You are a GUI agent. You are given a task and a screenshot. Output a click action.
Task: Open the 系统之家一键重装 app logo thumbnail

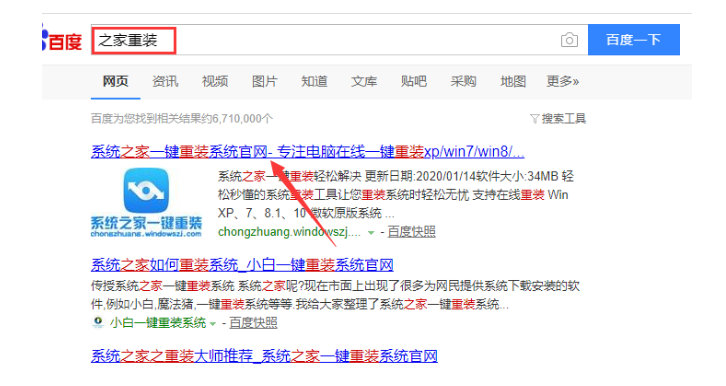coord(146,203)
